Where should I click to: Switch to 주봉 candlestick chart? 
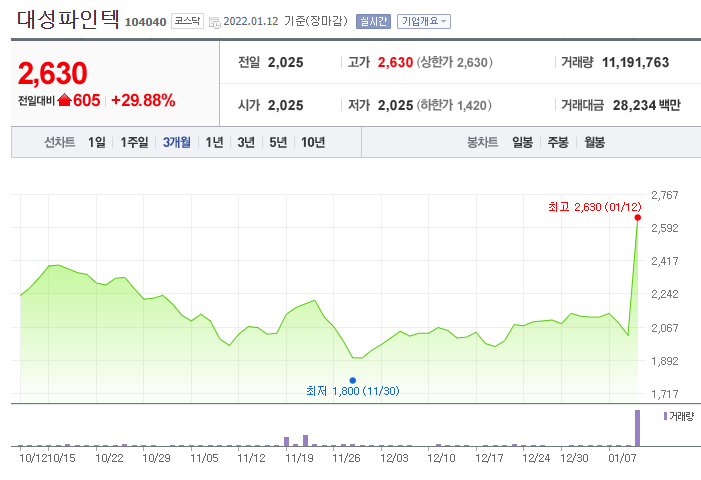(558, 142)
